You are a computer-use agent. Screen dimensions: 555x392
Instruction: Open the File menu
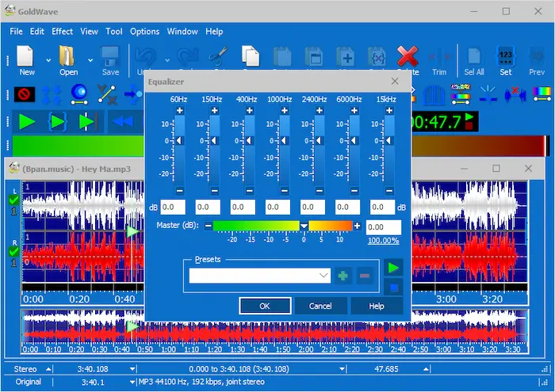coord(16,32)
